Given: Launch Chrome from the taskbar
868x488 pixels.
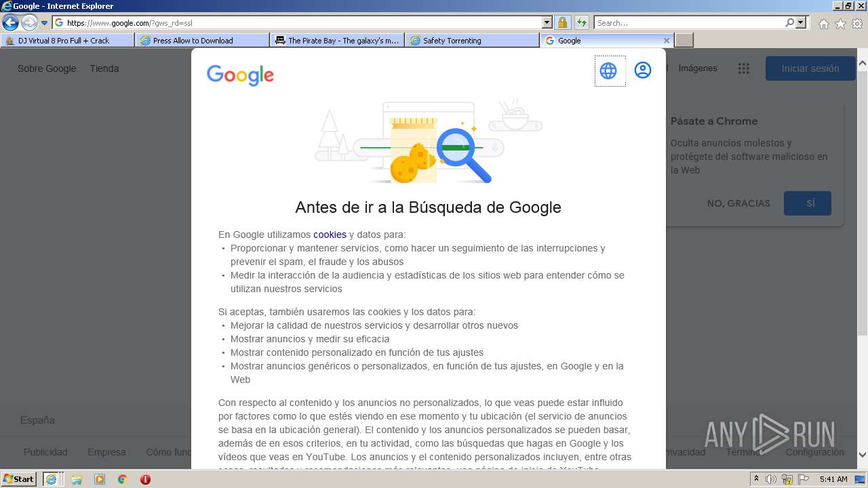Looking at the screenshot, I should [x=122, y=479].
